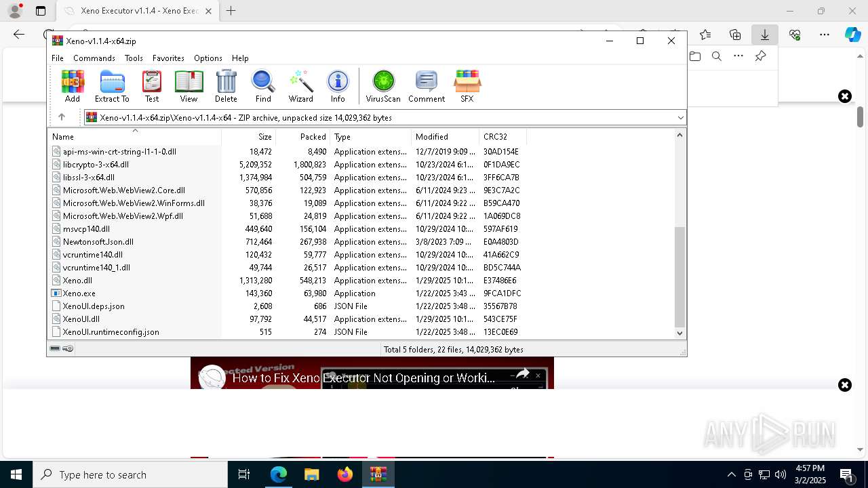Open the Tools menu
The width and height of the screenshot is (868, 488).
pyautogui.click(x=134, y=58)
